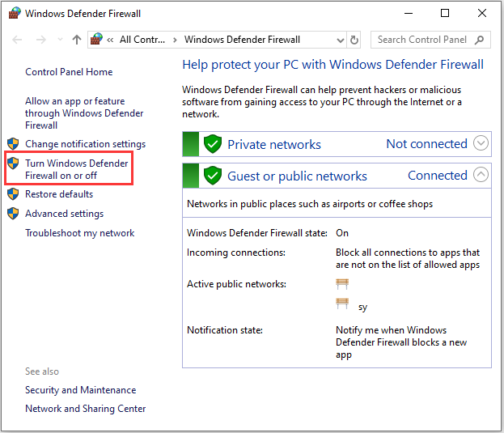The width and height of the screenshot is (504, 433).
Task: Click the Connected status text
Action: [x=438, y=176]
